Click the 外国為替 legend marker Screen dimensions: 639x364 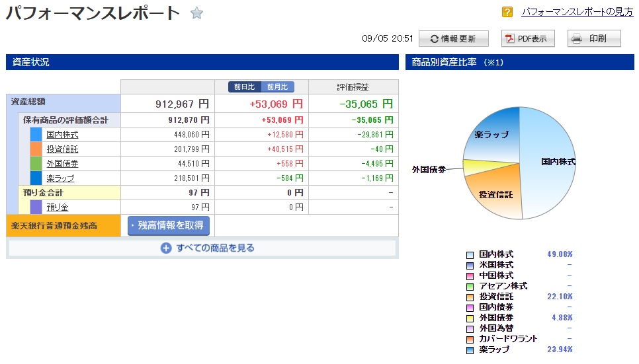click(470, 329)
